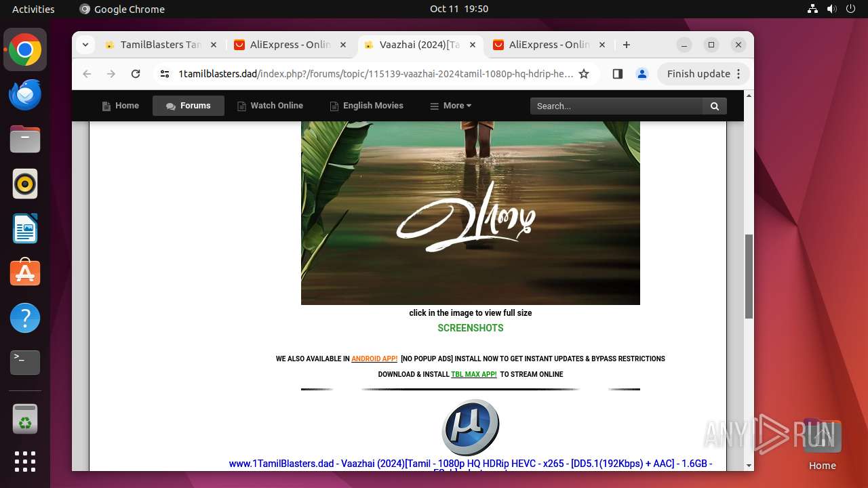Close the Vaazhai (2024) tab
868x488 pixels.
(473, 45)
